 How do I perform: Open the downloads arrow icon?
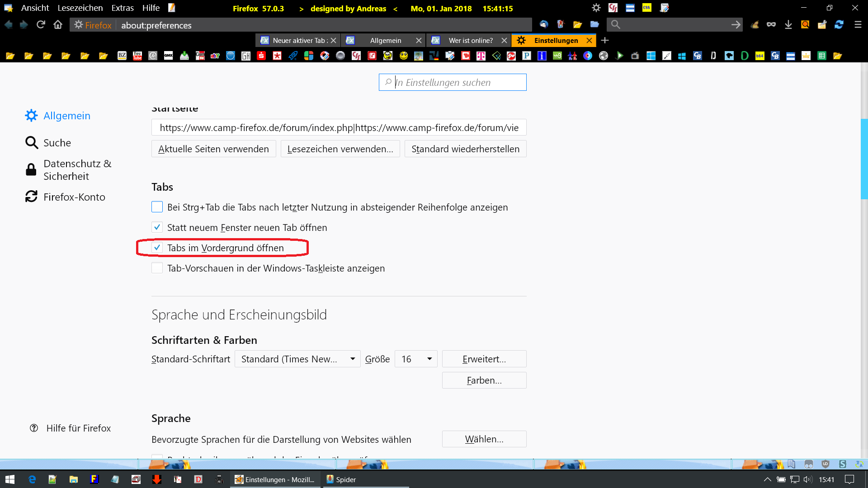pos(788,25)
